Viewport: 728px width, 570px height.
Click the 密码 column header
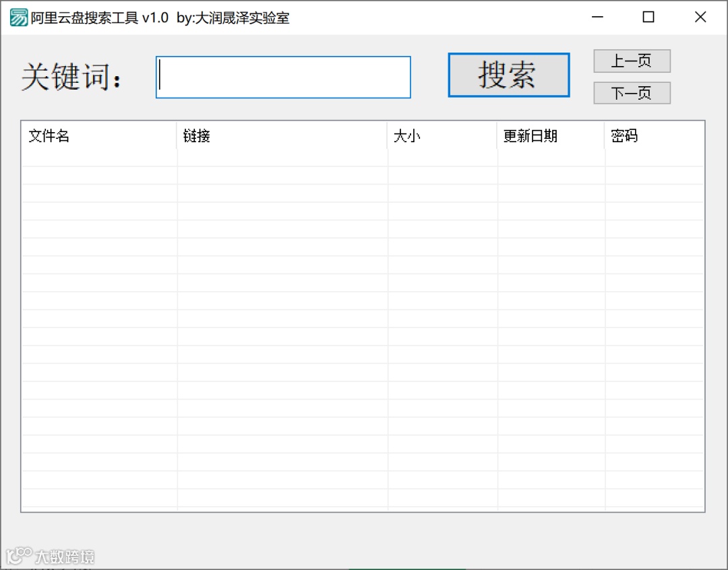[654, 135]
